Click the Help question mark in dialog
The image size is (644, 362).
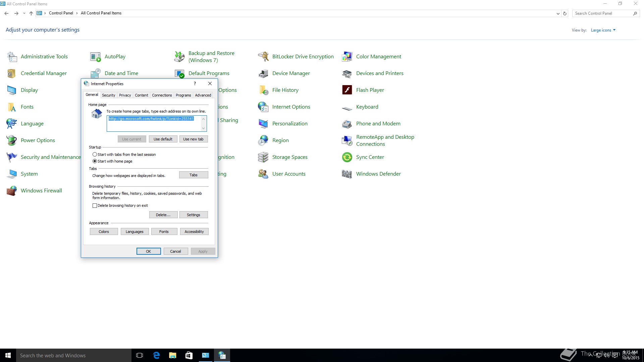(x=195, y=84)
